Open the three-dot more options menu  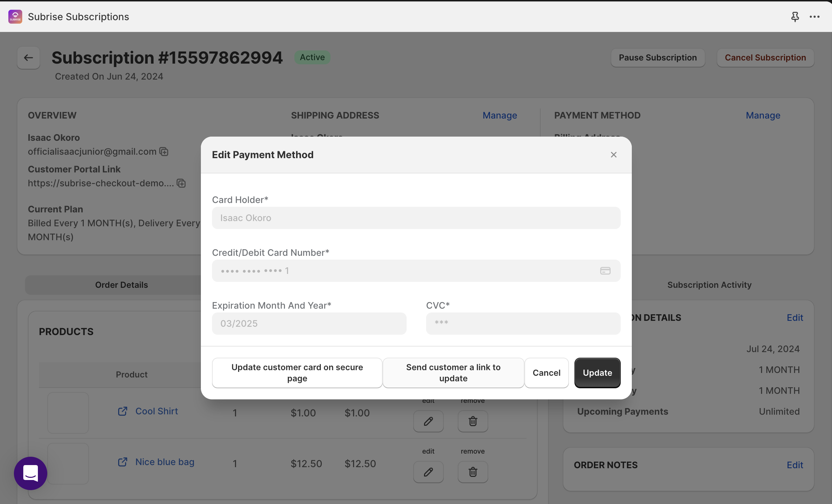(x=814, y=17)
